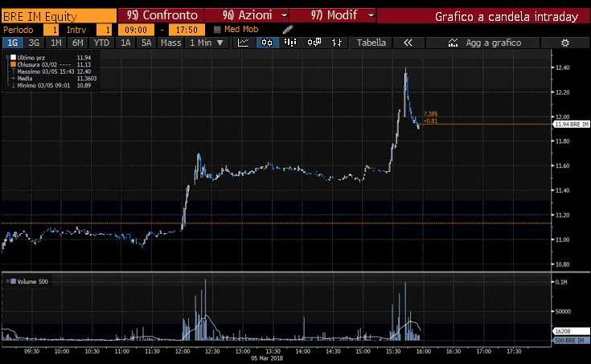
Task: Click the 17:50 end time field
Action: [187, 30]
